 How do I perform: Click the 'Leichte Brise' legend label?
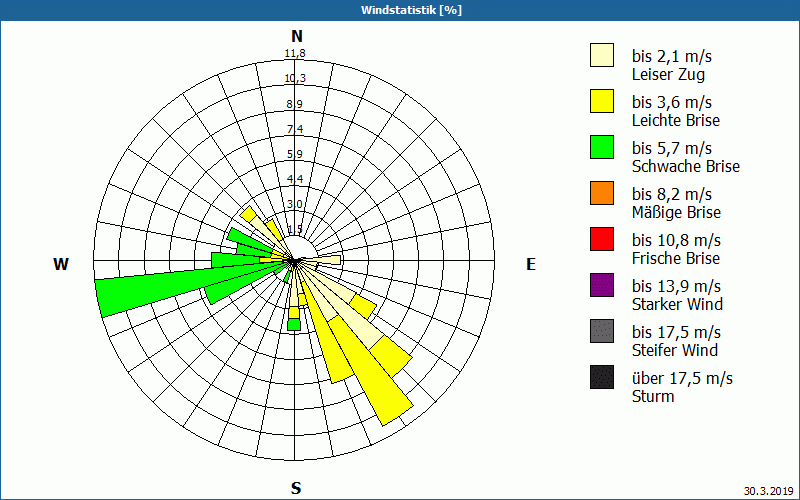coord(676,120)
